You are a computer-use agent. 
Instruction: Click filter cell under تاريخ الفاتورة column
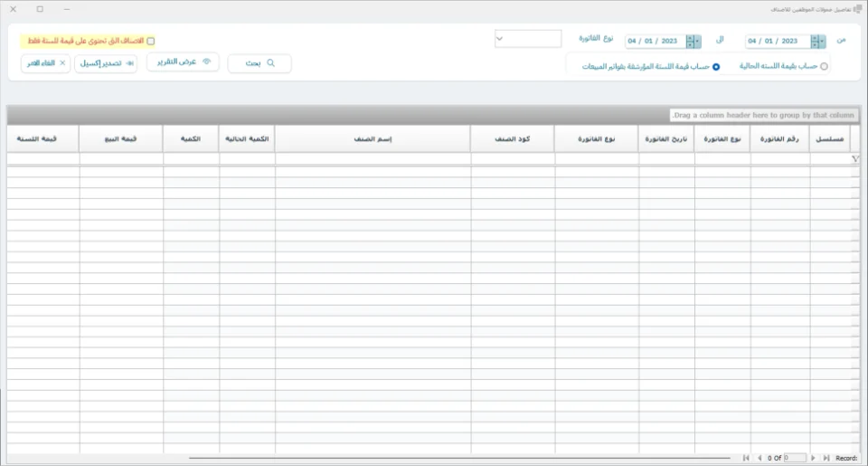[666, 159]
